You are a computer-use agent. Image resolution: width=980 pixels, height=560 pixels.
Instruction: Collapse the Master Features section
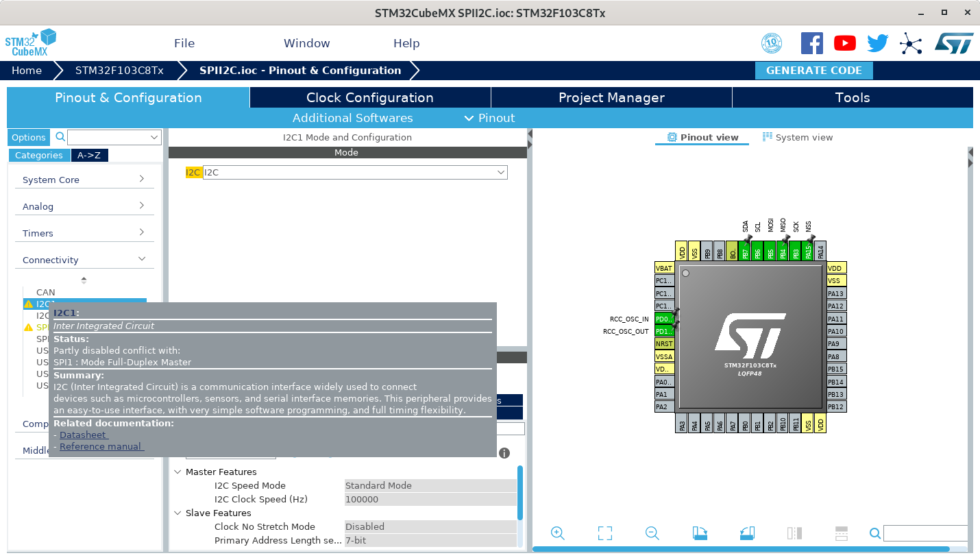point(178,472)
